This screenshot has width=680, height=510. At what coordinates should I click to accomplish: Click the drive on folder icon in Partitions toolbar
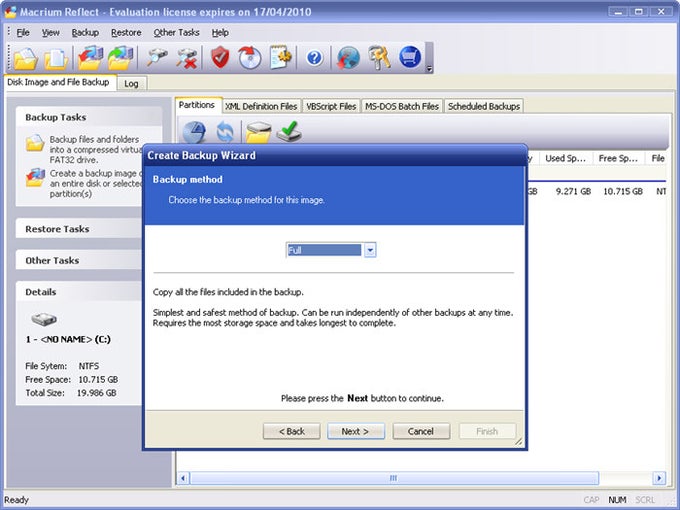pos(258,132)
